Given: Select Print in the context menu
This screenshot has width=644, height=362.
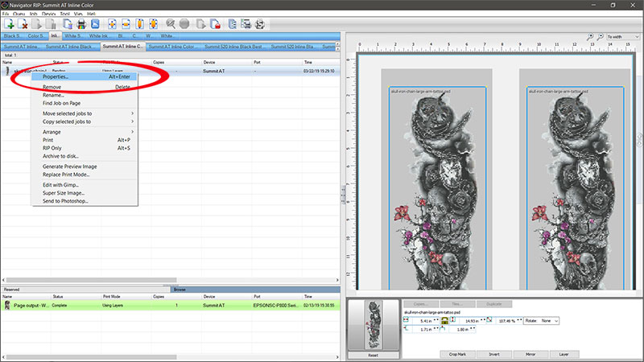Looking at the screenshot, I should [85, 140].
